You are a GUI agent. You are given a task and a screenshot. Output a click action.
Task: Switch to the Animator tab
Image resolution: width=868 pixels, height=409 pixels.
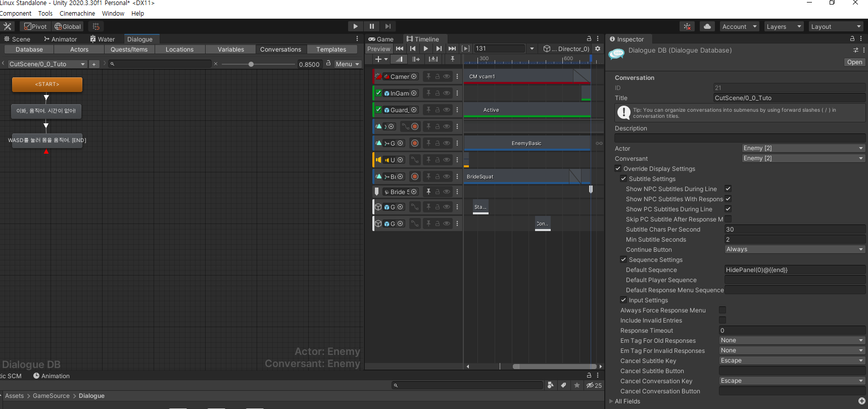click(x=60, y=39)
